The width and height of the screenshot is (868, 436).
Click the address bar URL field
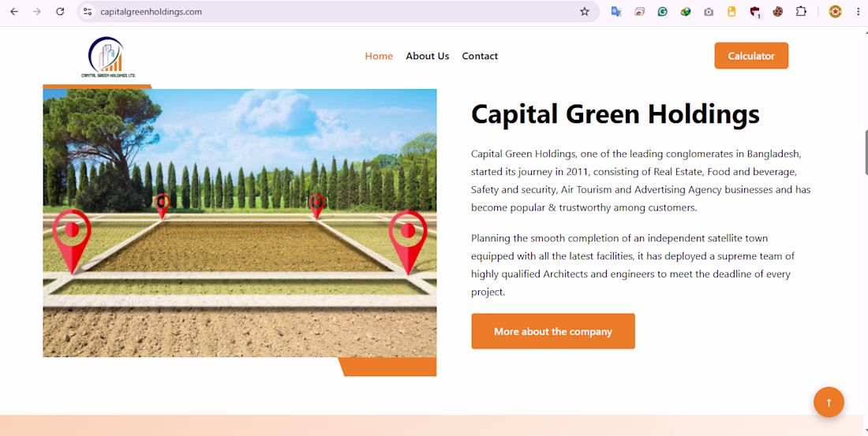338,12
